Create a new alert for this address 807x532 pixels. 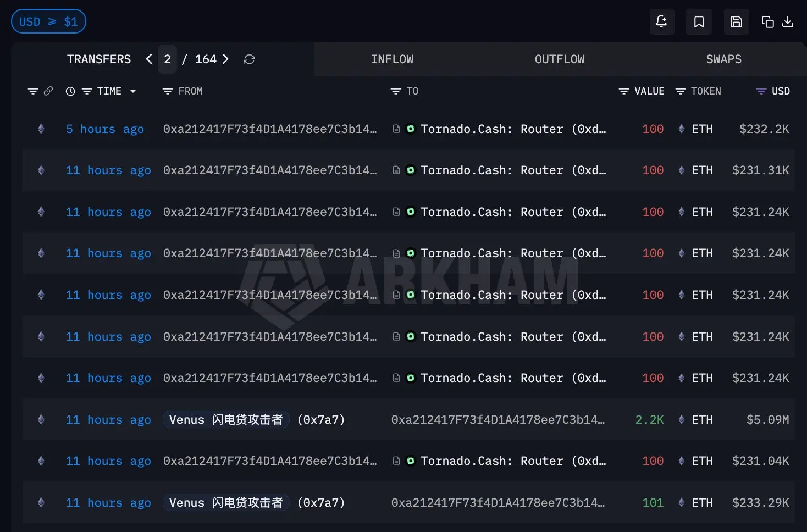tap(661, 21)
